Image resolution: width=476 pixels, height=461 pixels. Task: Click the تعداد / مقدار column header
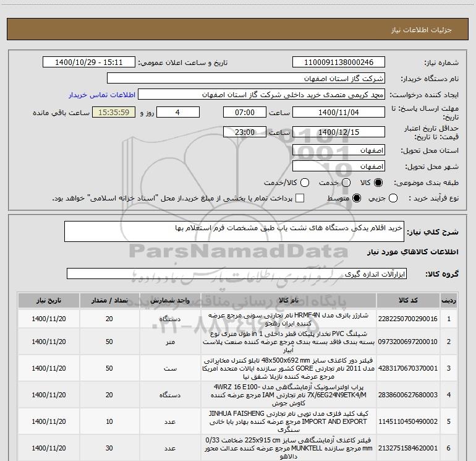click(x=109, y=300)
